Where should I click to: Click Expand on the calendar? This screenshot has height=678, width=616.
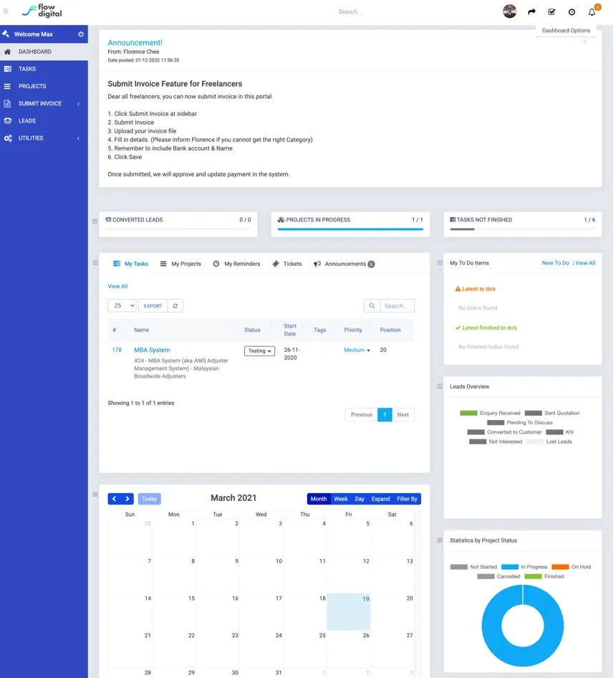(380, 499)
